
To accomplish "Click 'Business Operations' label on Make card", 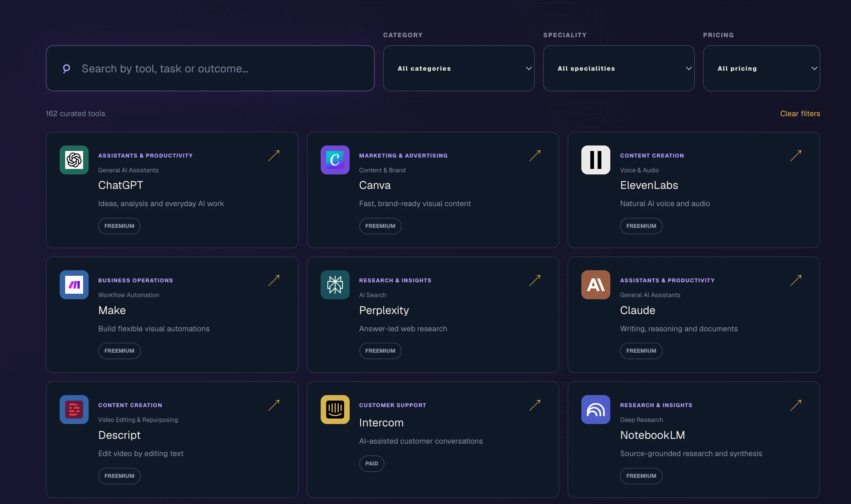I will (x=136, y=281).
